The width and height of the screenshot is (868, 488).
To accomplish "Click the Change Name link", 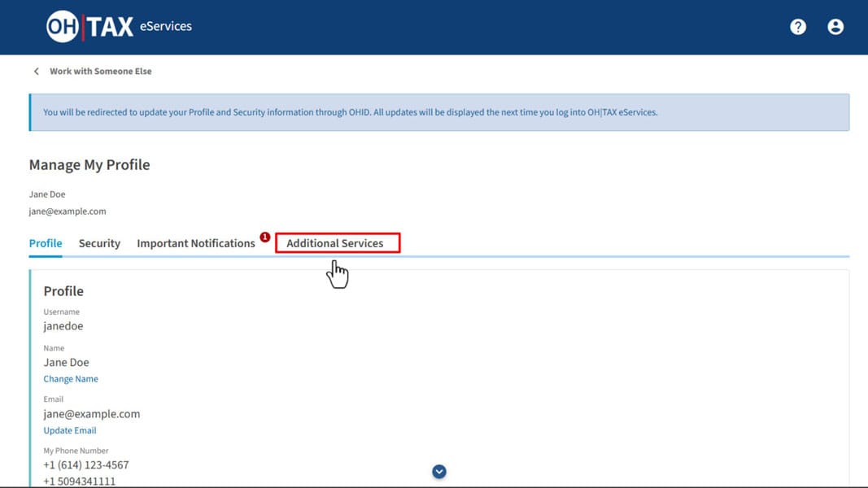I will click(71, 379).
